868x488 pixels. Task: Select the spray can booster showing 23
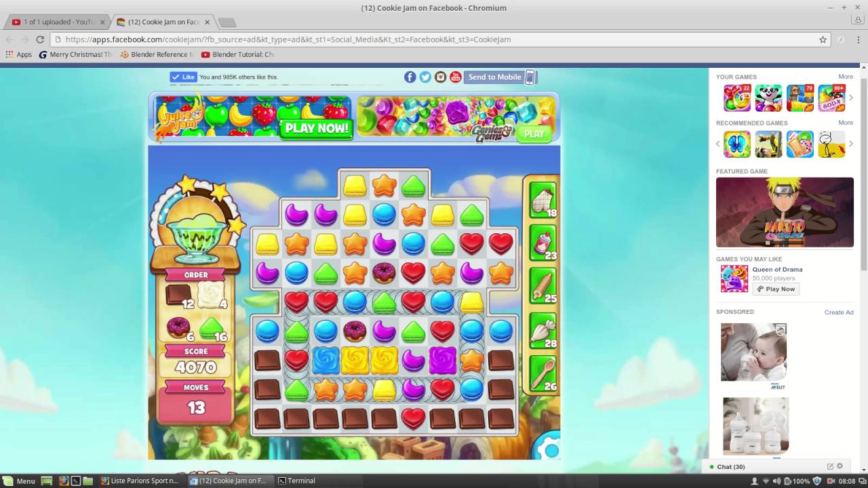[x=542, y=243]
